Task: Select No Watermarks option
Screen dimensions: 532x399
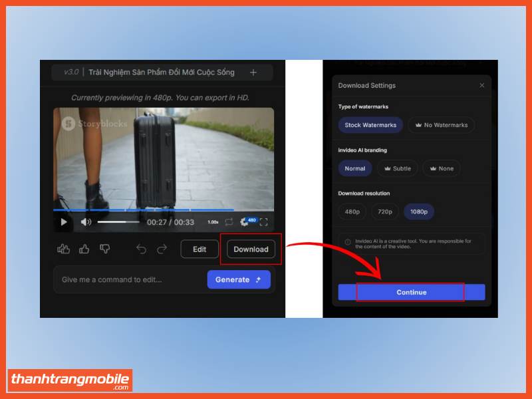Action: (441, 125)
